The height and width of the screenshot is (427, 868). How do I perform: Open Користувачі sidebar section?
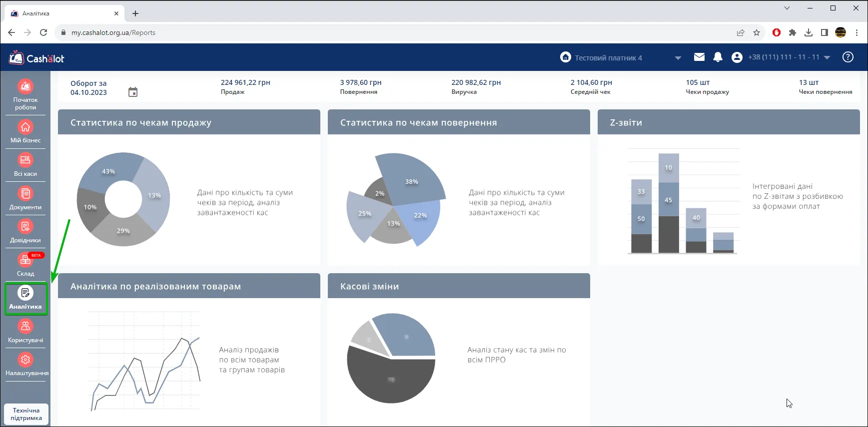25,332
